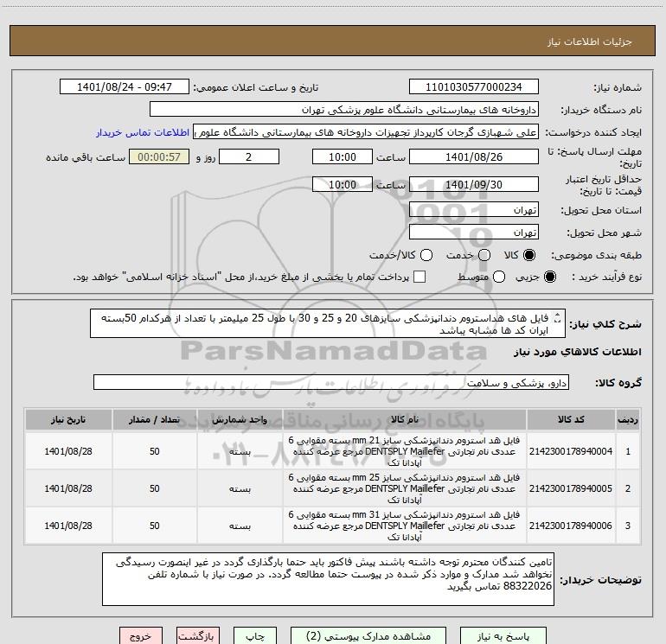Viewport: 666px width, 644px height.
Task: Click the جزئیات اطلاعات نیاز header title
Action: tap(590, 41)
